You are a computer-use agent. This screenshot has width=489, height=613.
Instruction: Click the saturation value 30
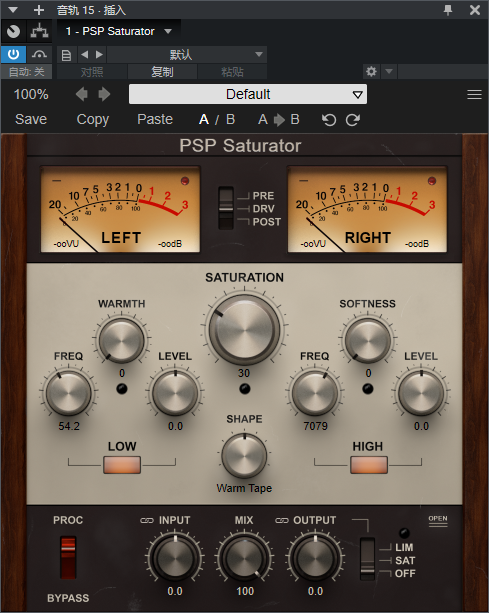coord(244,373)
